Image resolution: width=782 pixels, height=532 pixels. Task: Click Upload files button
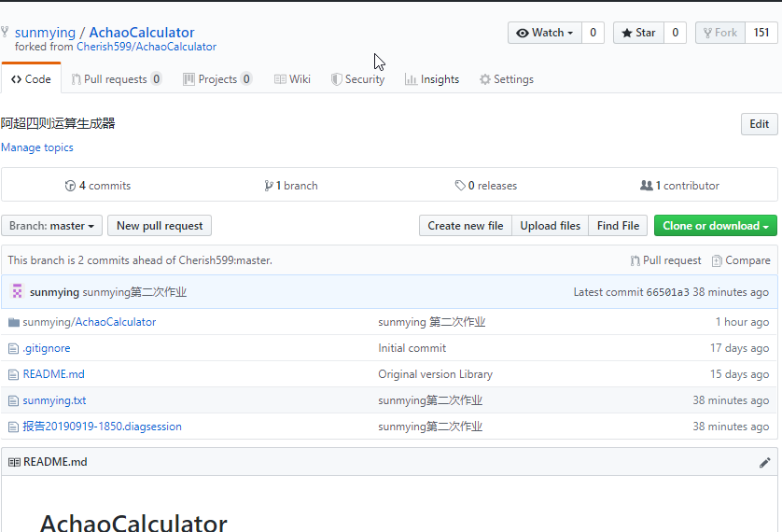click(x=550, y=226)
